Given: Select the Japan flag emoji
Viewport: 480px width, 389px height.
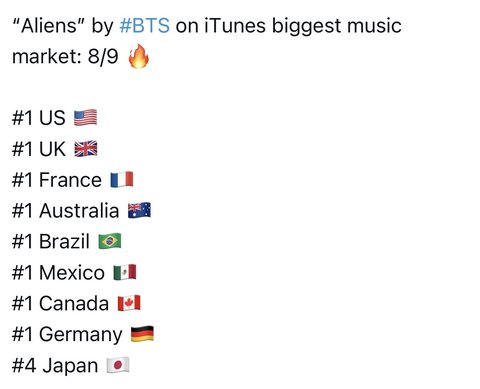Looking at the screenshot, I should tap(118, 365).
